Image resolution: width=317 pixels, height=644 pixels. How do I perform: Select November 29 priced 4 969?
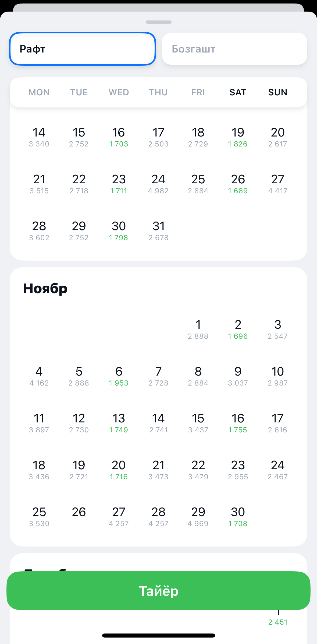(198, 517)
